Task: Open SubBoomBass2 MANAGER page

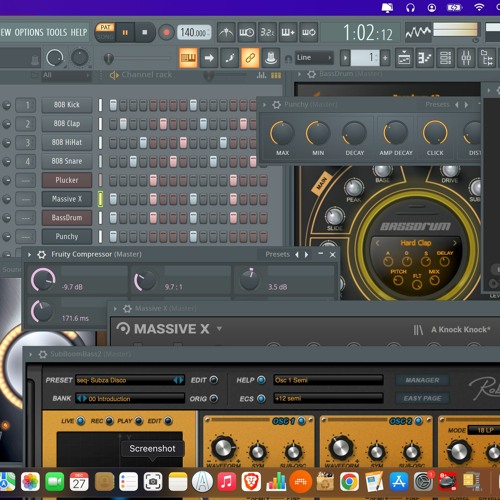Action: (x=422, y=380)
